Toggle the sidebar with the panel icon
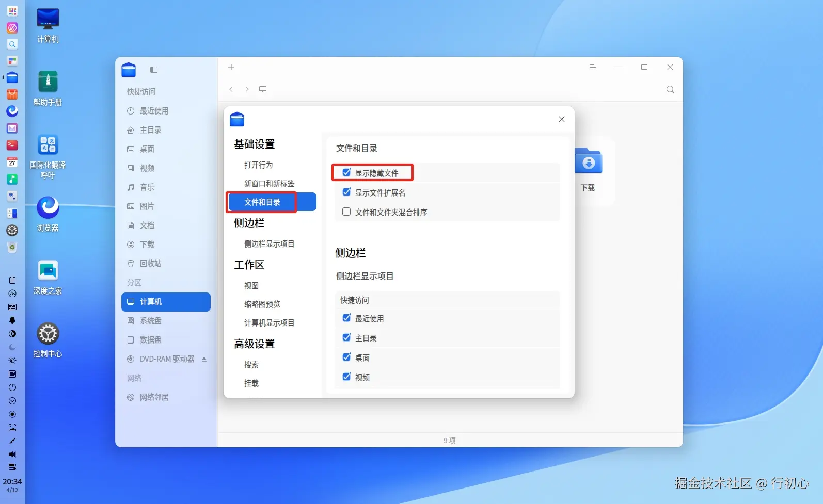 click(154, 70)
